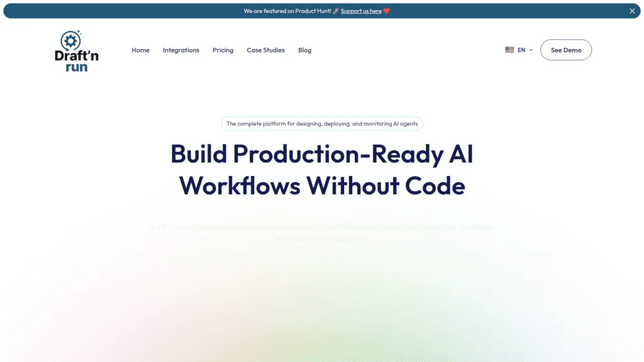Viewport: 644px width, 362px height.
Task: Navigate to Pricing
Action: coord(223,50)
